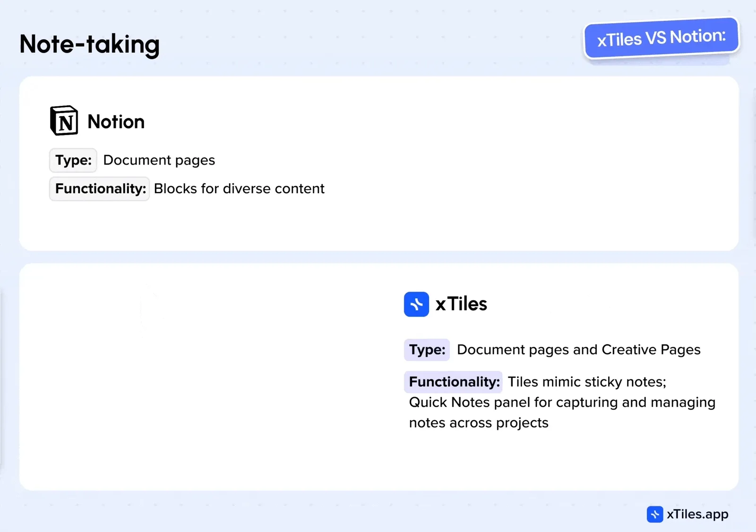Click the Notion logo icon

click(64, 121)
